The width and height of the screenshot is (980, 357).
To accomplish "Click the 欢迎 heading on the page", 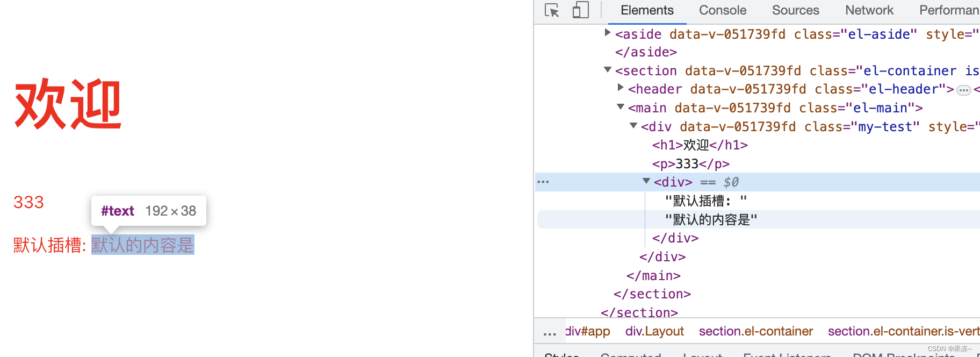I will 68,104.
